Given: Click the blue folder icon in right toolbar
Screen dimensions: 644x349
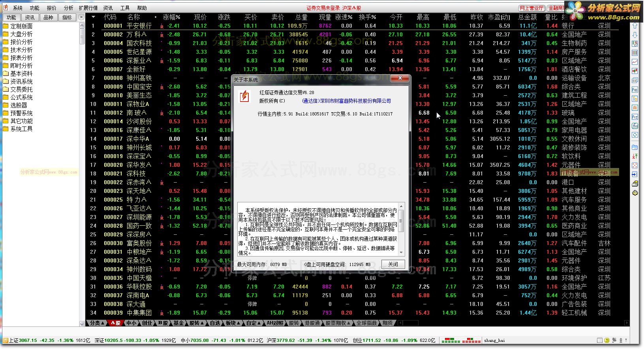Looking at the screenshot, I should [635, 147].
